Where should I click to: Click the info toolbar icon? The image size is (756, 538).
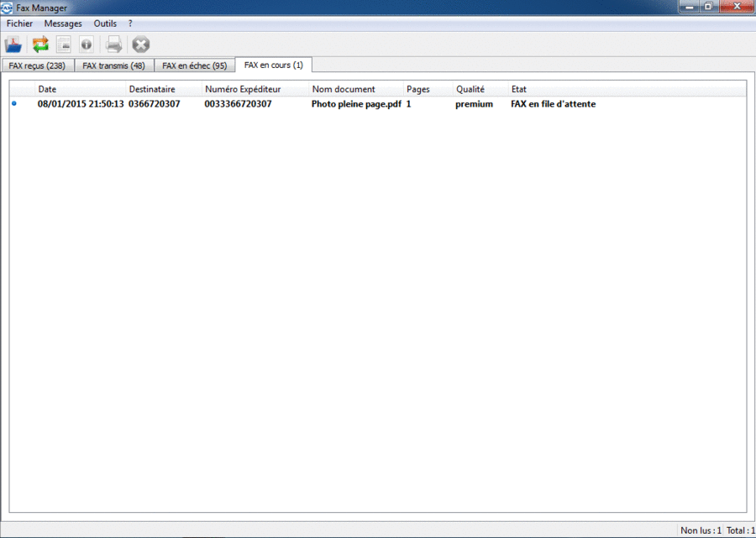87,44
